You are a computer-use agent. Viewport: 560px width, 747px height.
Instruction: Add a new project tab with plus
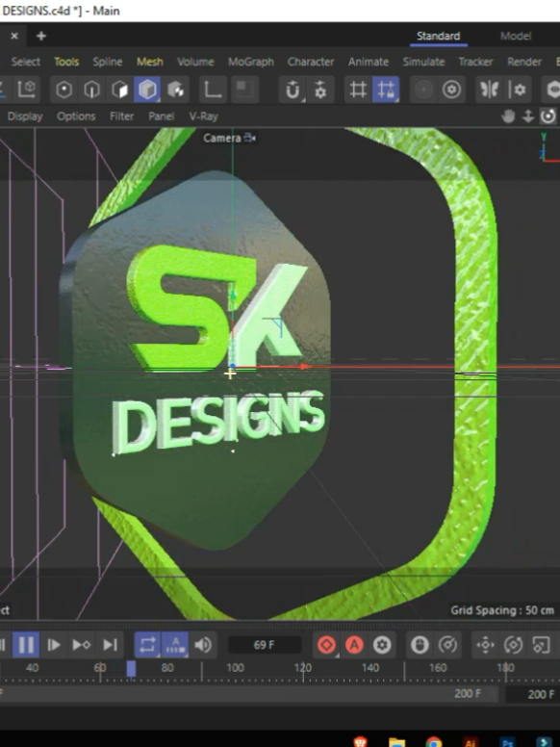(41, 36)
